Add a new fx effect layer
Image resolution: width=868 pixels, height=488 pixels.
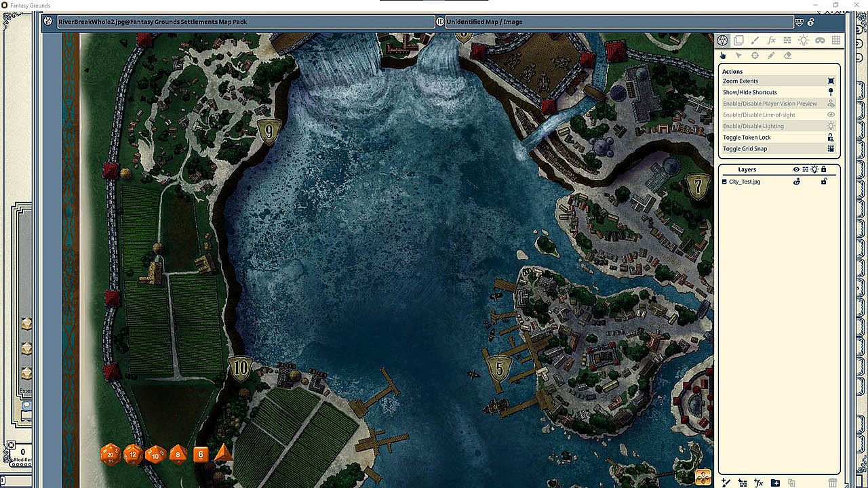point(759,483)
